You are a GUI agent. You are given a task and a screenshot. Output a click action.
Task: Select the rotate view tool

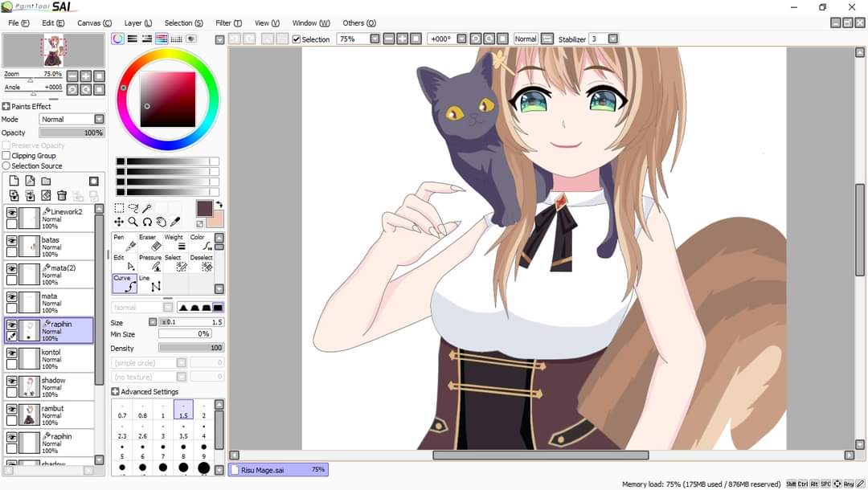(x=147, y=222)
